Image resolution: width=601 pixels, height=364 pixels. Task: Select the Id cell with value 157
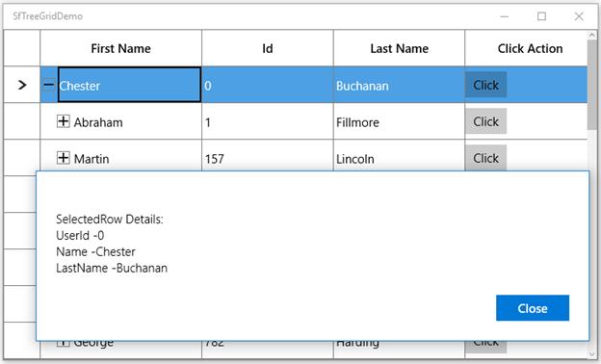click(x=268, y=156)
